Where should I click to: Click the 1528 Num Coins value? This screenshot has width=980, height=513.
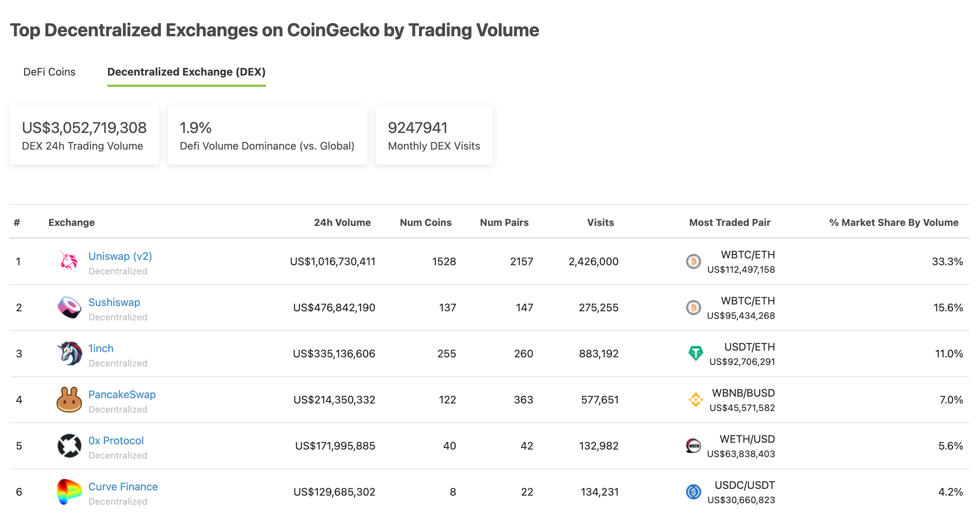pyautogui.click(x=444, y=261)
